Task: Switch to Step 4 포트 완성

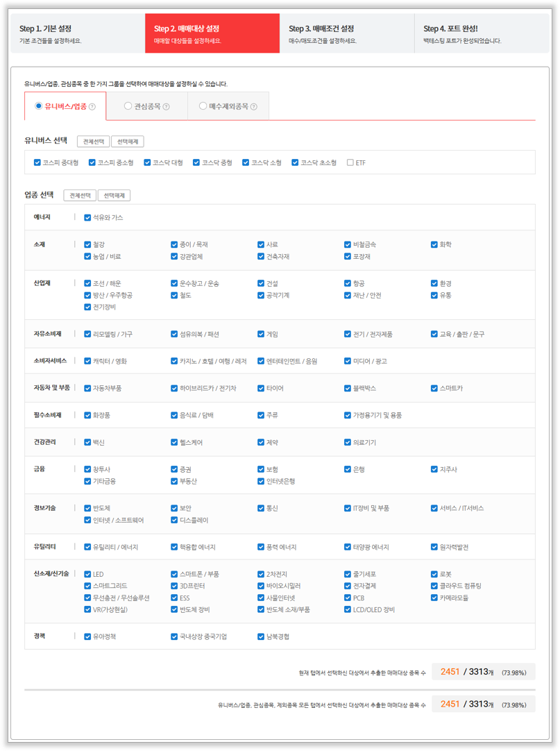Action: click(482, 33)
